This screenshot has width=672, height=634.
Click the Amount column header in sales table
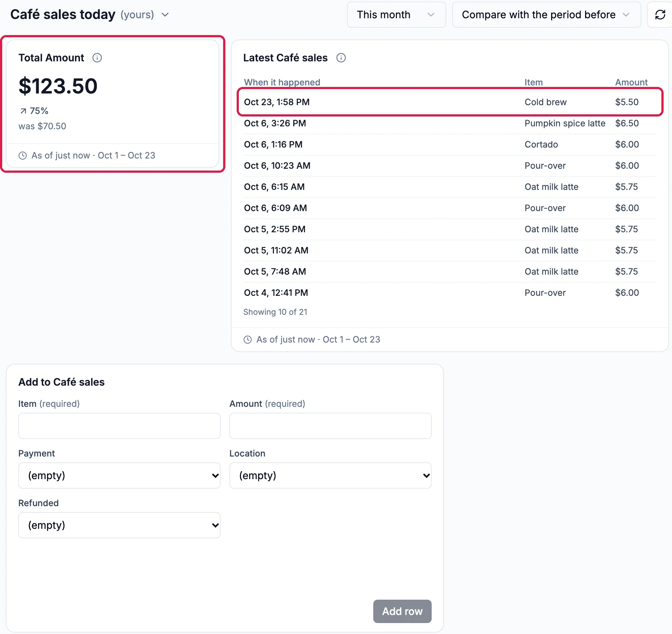point(631,83)
